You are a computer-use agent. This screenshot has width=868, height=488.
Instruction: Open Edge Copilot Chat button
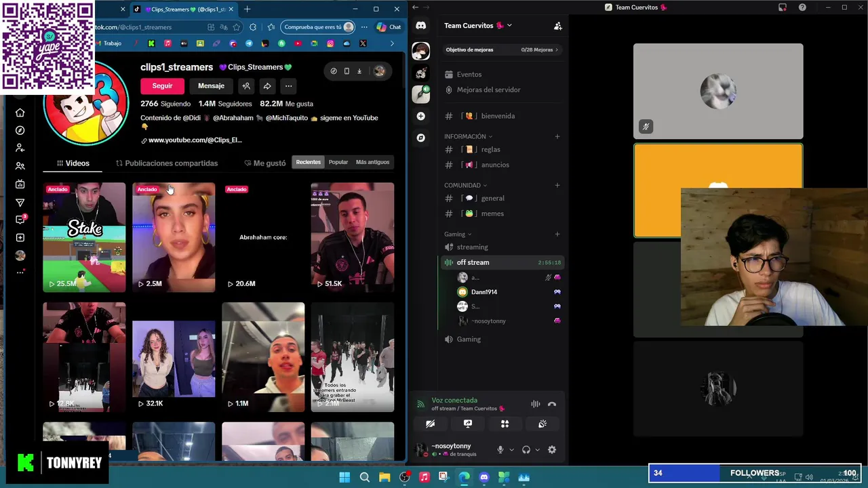(x=389, y=27)
